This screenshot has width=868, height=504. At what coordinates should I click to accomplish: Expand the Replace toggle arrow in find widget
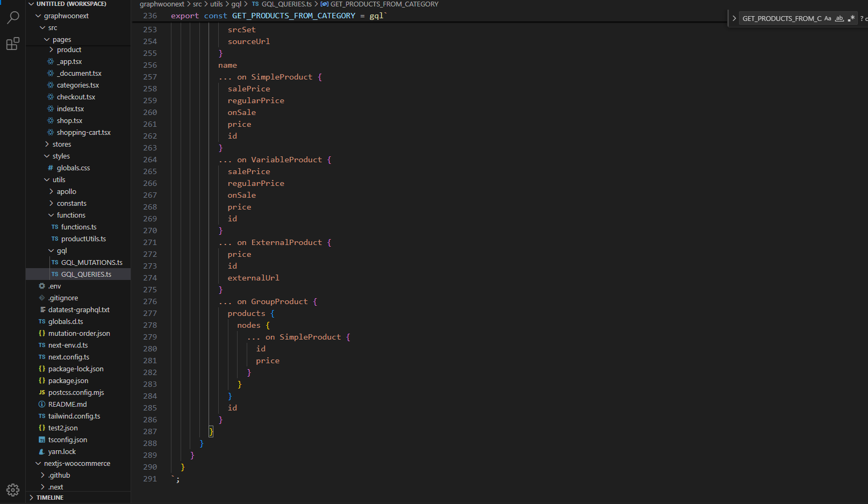click(x=734, y=18)
